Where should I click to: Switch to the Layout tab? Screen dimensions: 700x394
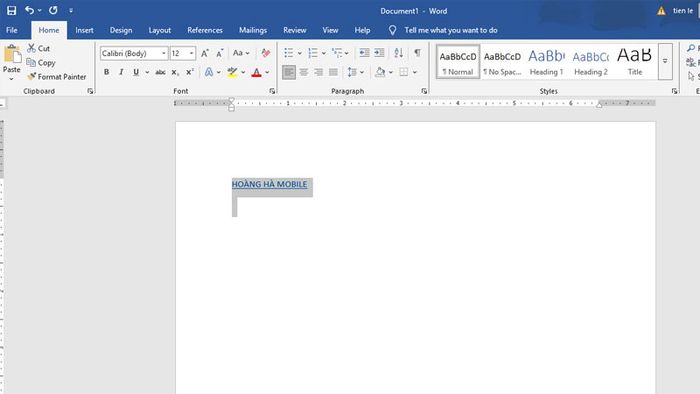pos(160,30)
